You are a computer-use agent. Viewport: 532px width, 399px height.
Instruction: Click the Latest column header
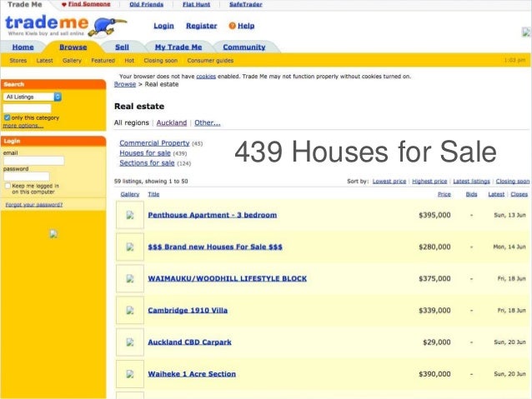tap(496, 194)
